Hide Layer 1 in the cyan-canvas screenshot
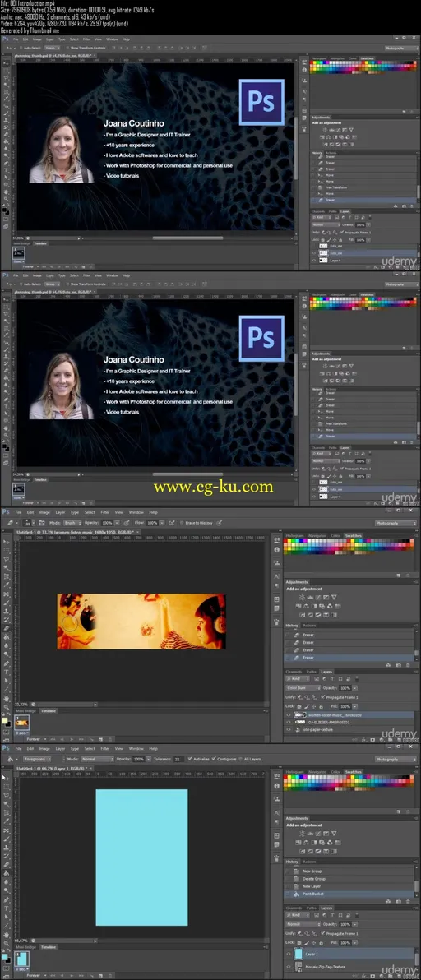Screen dimensions: 421x980 point(289,954)
